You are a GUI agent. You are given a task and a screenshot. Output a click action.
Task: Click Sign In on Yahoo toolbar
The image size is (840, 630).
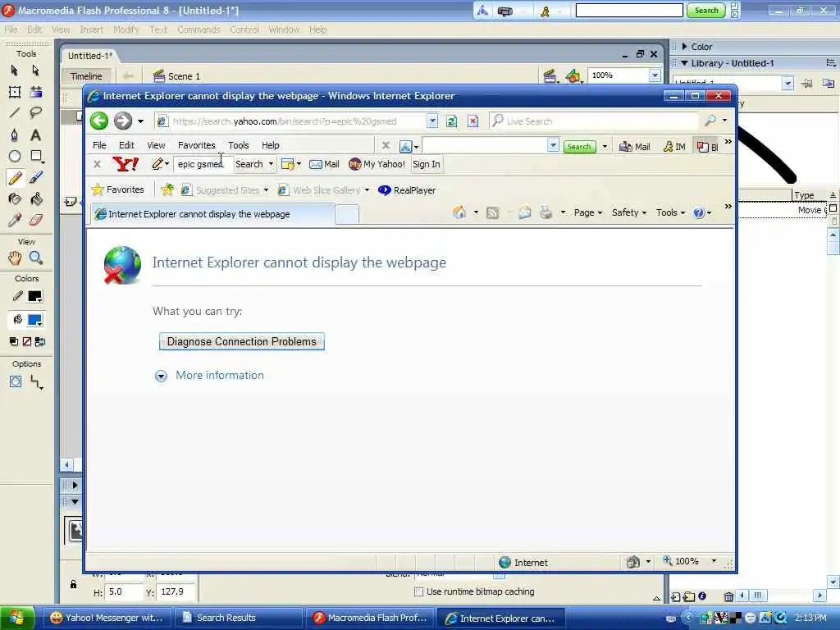point(427,164)
